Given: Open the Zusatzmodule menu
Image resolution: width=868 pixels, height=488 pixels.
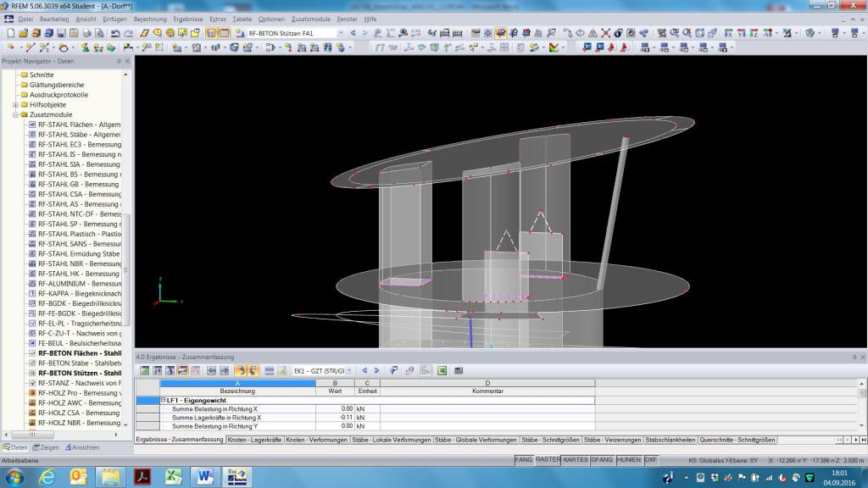Looking at the screenshot, I should pyautogui.click(x=310, y=19).
